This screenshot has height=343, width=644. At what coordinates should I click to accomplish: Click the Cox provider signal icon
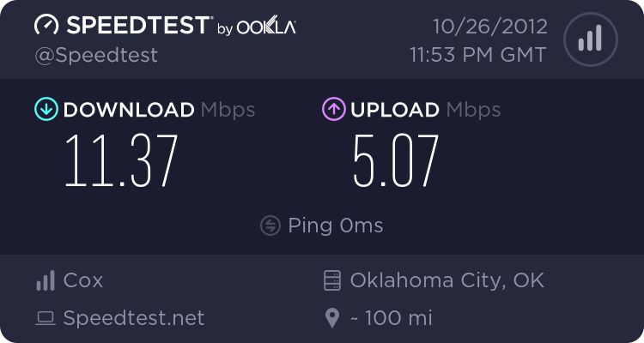[45, 280]
